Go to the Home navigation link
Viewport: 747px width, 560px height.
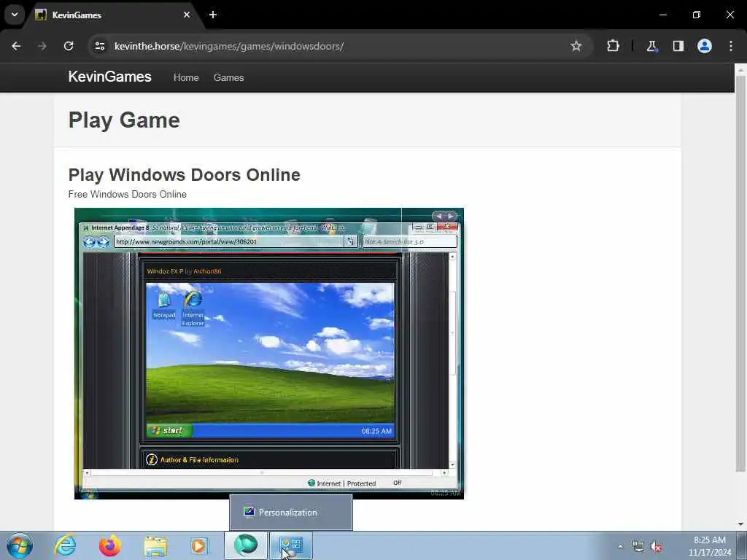[x=186, y=77]
